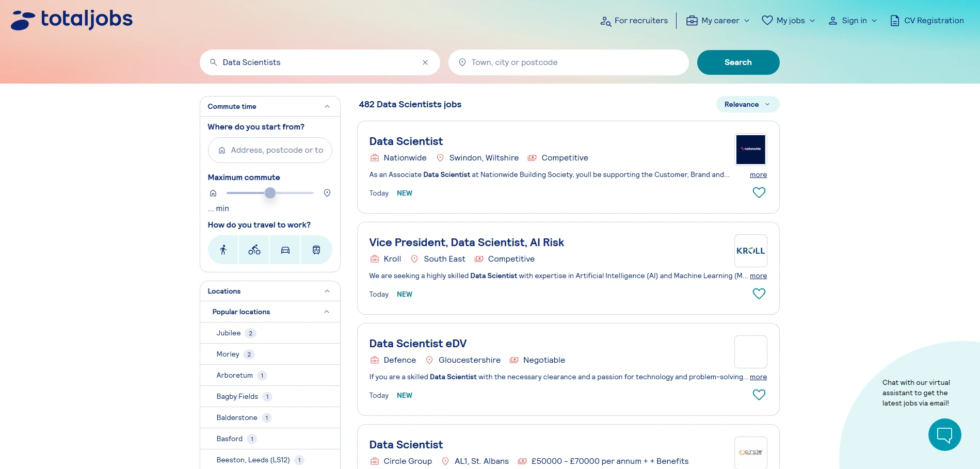The width and height of the screenshot is (980, 469).
Task: Clear the Data Scientists search text
Action: (425, 62)
